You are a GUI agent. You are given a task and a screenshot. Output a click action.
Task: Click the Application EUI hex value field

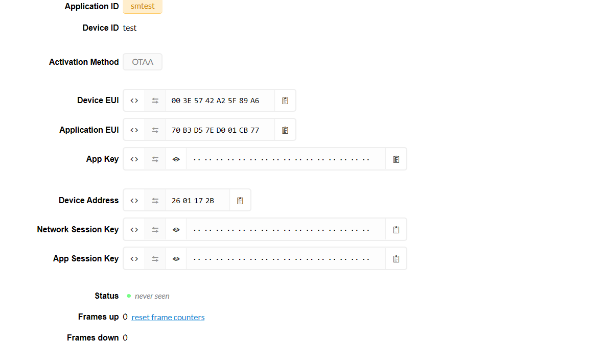click(x=215, y=130)
